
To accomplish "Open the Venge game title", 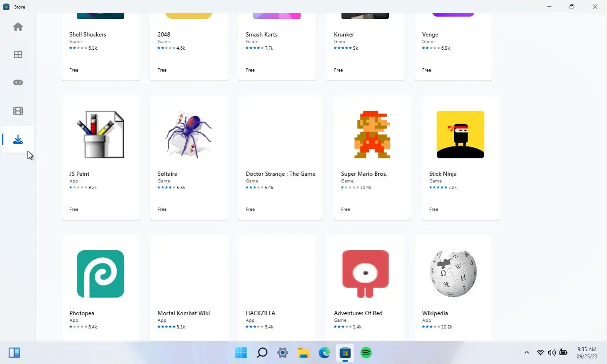I will point(430,35).
